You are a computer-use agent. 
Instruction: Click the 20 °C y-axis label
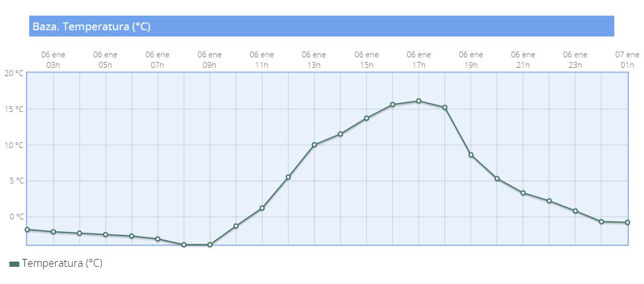14,73
